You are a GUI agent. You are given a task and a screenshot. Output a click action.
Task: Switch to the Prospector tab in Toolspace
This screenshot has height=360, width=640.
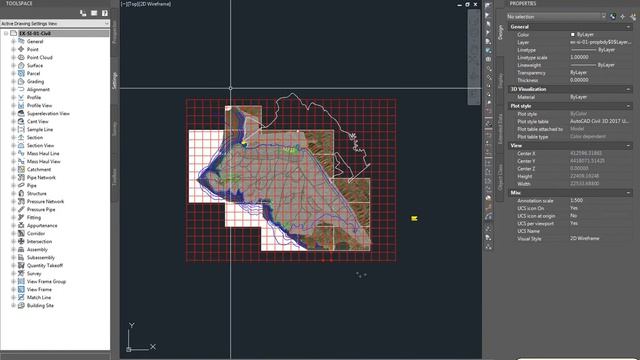click(115, 33)
